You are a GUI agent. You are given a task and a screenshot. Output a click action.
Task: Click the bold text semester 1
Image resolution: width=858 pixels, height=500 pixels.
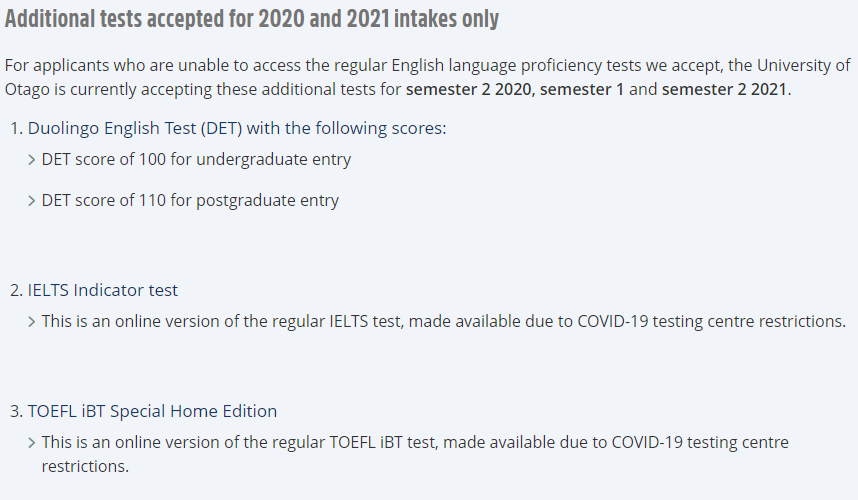coord(584,90)
